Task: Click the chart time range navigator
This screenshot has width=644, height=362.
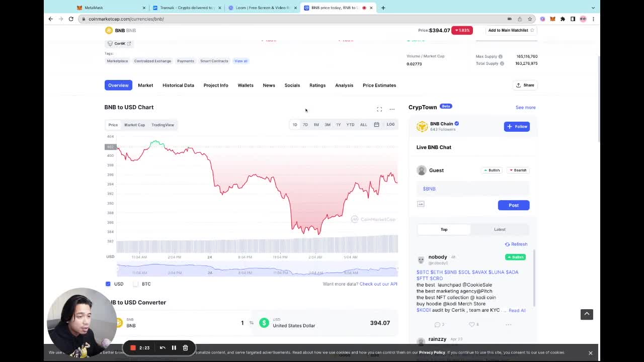Action: [257, 270]
